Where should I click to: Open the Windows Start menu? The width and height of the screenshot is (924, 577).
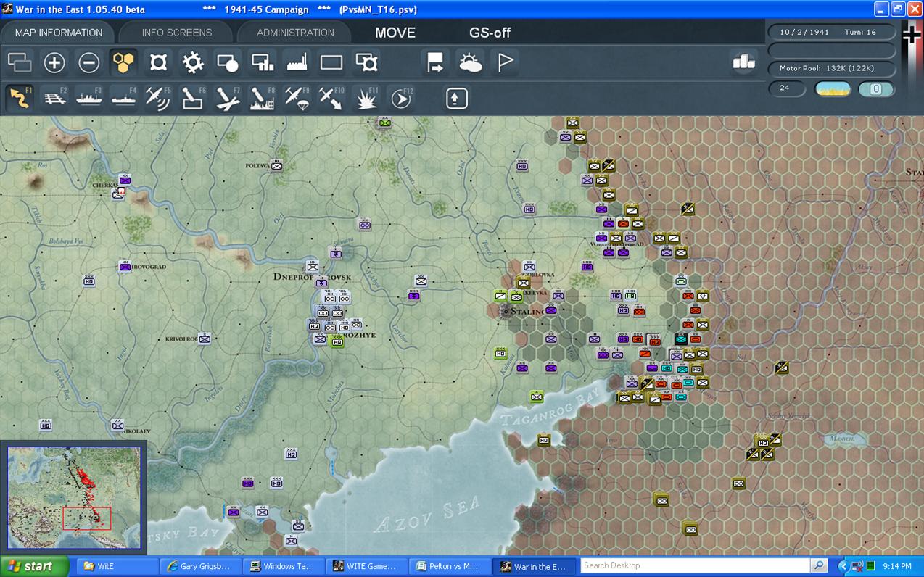pos(35,566)
